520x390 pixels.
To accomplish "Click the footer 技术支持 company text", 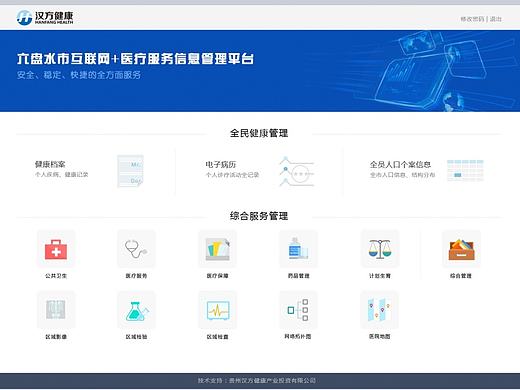I will click(x=257, y=380).
